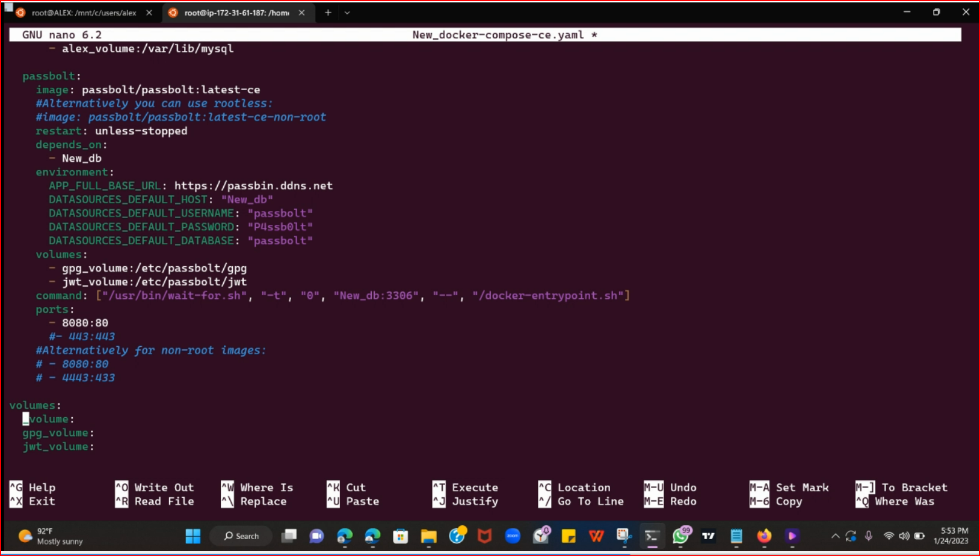This screenshot has height=556, width=980.
Task: Expand hidden system tray icons chevron
Action: point(835,536)
